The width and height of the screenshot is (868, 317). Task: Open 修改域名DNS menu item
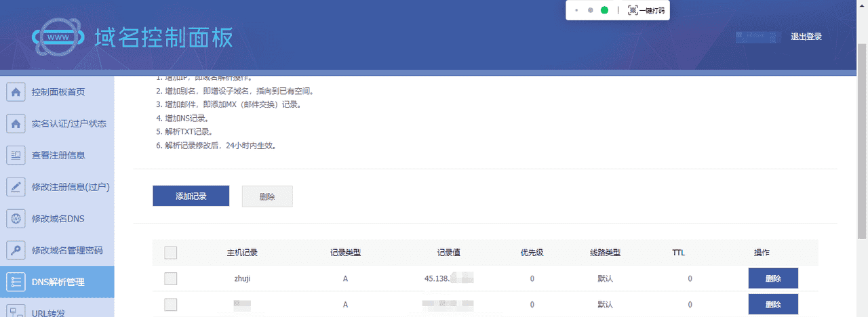coord(57,219)
